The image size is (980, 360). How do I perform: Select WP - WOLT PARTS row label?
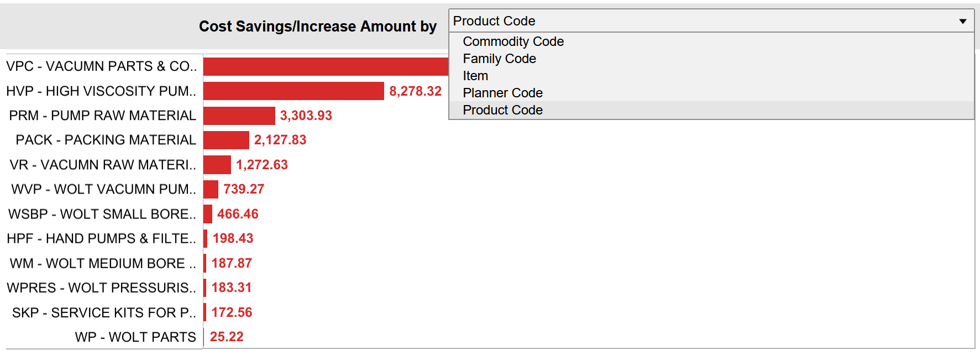pyautogui.click(x=135, y=337)
